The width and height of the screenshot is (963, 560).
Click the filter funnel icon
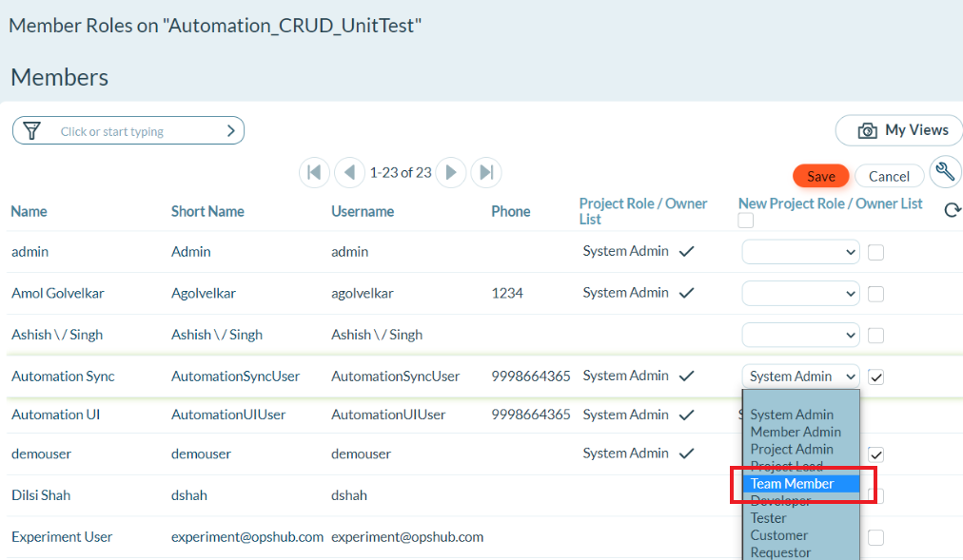pyautogui.click(x=32, y=131)
